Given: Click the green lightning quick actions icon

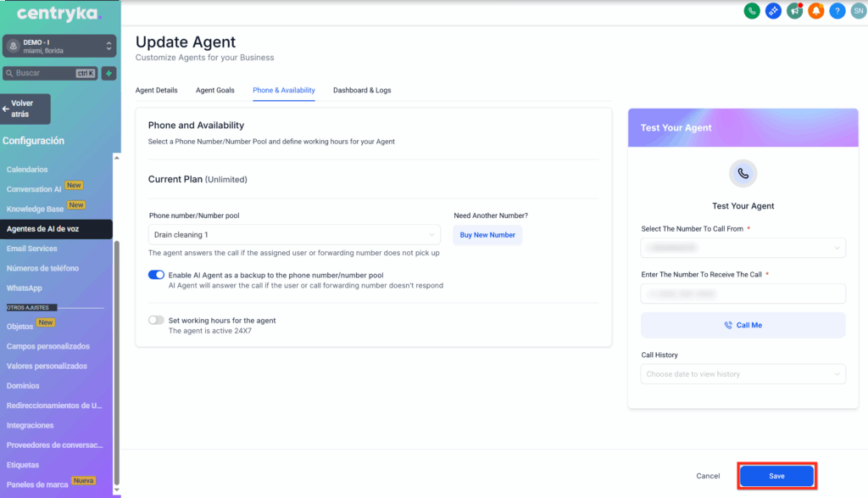Looking at the screenshot, I should (108, 74).
